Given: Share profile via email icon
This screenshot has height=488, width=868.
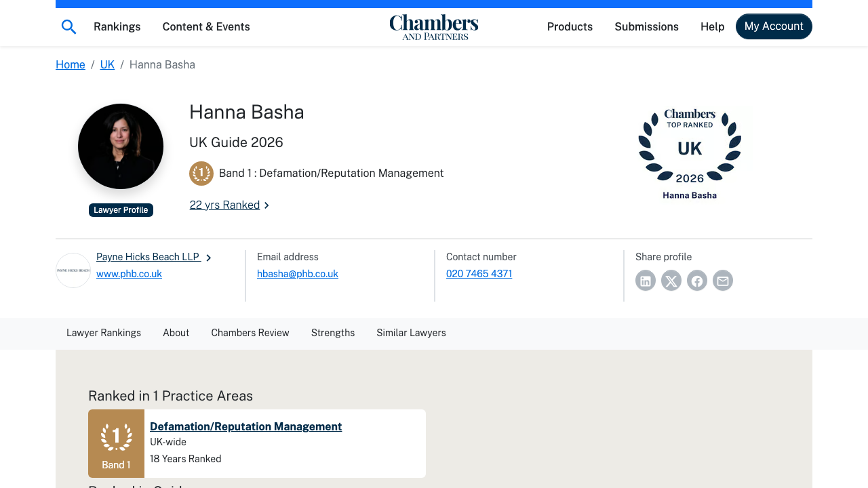Looking at the screenshot, I should click(722, 280).
